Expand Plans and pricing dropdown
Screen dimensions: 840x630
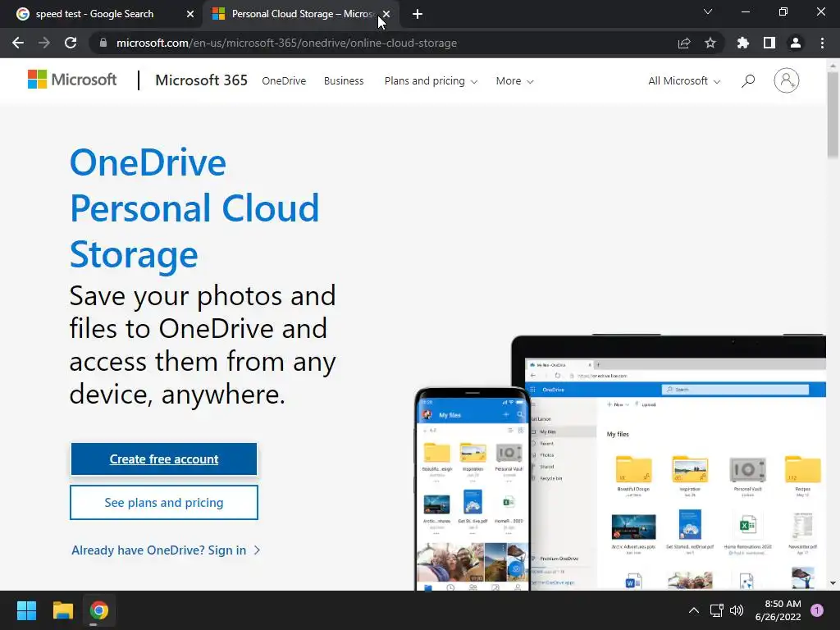(431, 81)
